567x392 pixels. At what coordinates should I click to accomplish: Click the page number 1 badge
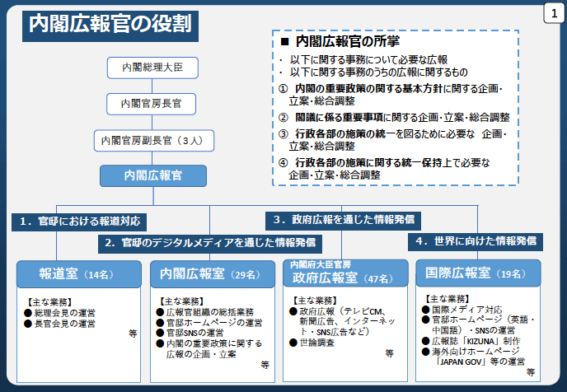coord(554,14)
